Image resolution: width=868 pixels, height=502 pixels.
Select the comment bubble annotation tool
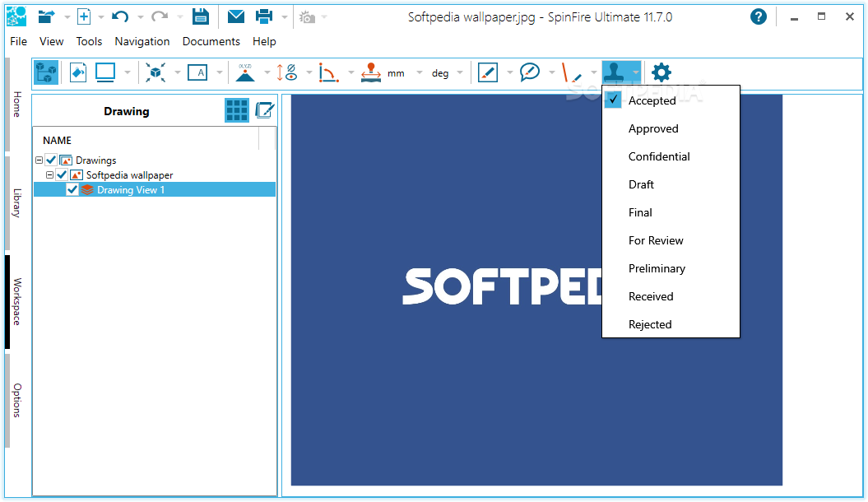tap(530, 72)
